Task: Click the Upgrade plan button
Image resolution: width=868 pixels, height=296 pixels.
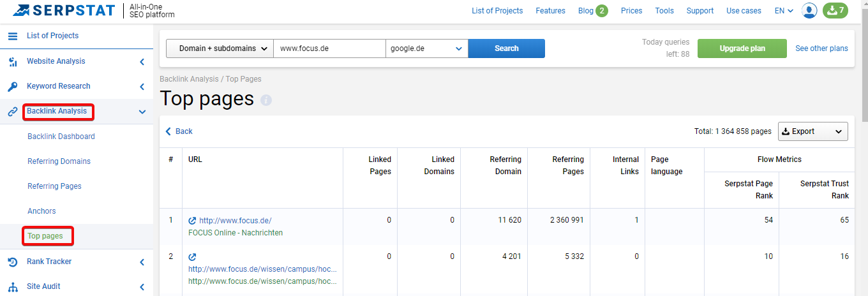Action: (x=743, y=48)
